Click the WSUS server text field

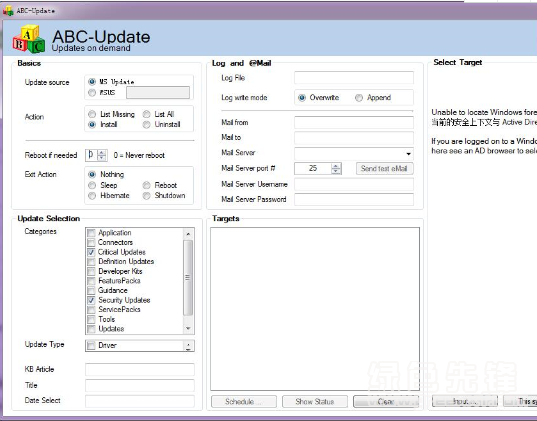coord(158,92)
